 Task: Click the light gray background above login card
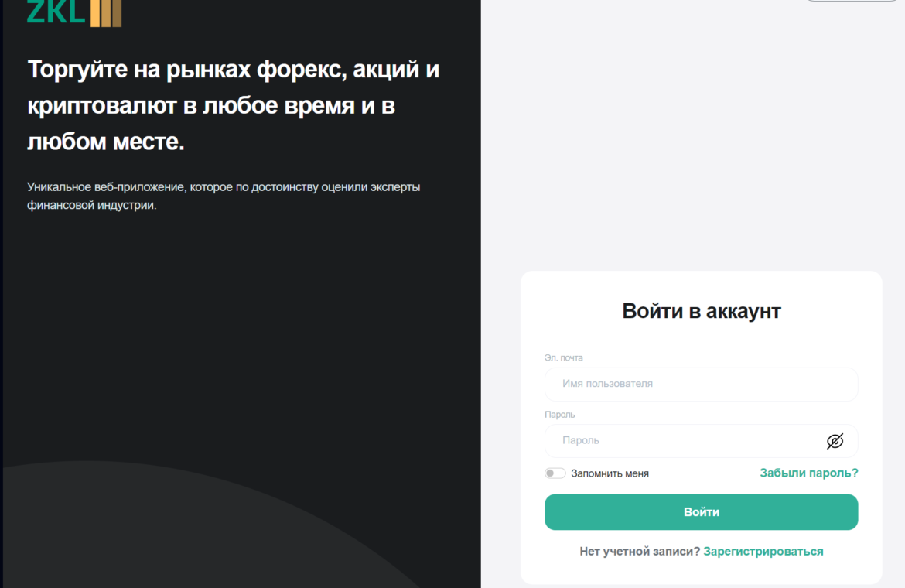coord(696,155)
